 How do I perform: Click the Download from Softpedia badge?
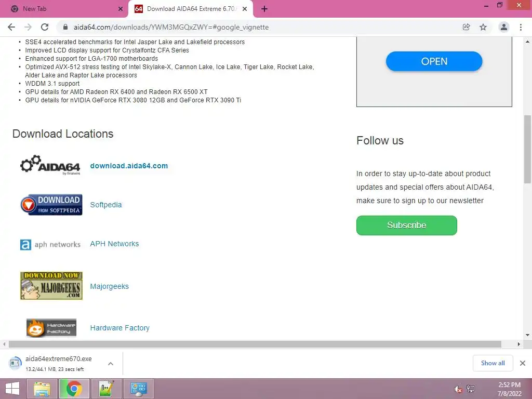click(x=51, y=205)
